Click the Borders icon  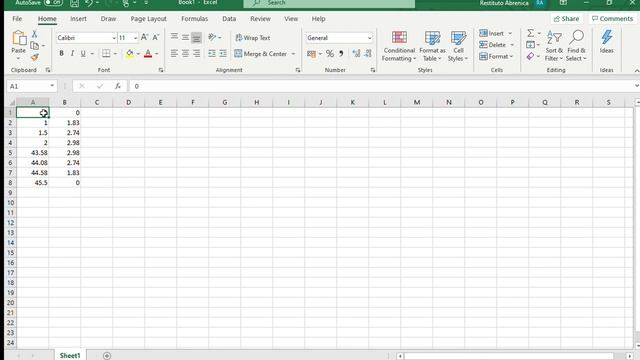106,53
